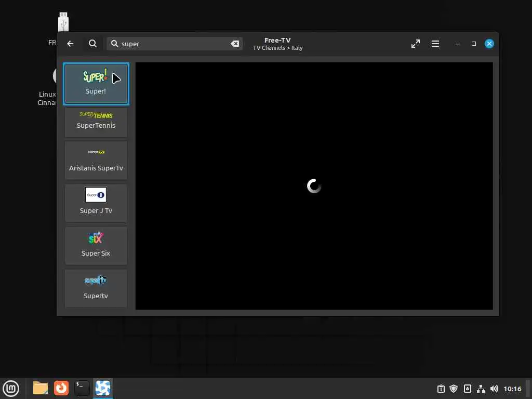Launch Firefox from the taskbar

click(x=61, y=388)
